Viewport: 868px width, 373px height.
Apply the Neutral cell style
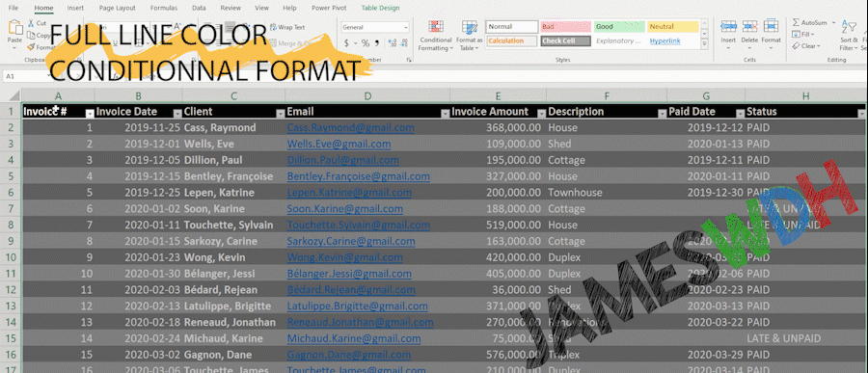coord(673,27)
